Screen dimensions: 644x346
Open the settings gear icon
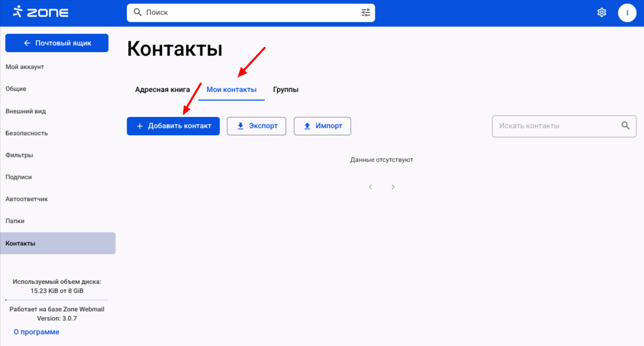[602, 12]
